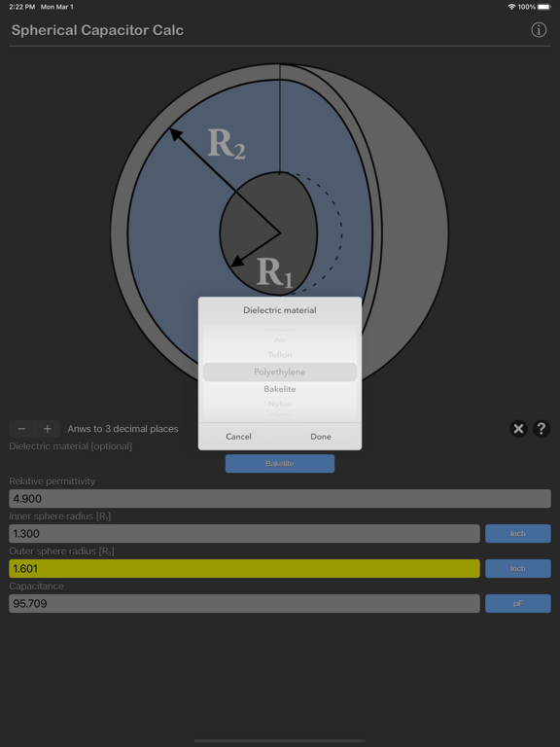Cancel the dielectric material dialog

238,437
